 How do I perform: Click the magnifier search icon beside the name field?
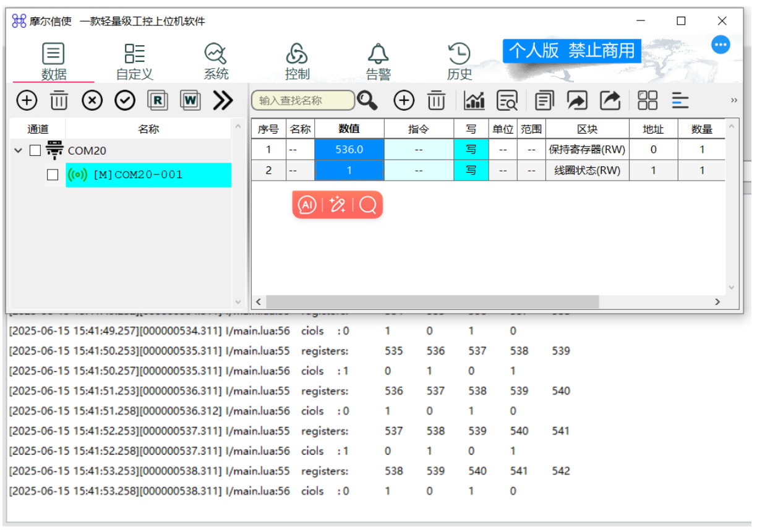click(367, 100)
